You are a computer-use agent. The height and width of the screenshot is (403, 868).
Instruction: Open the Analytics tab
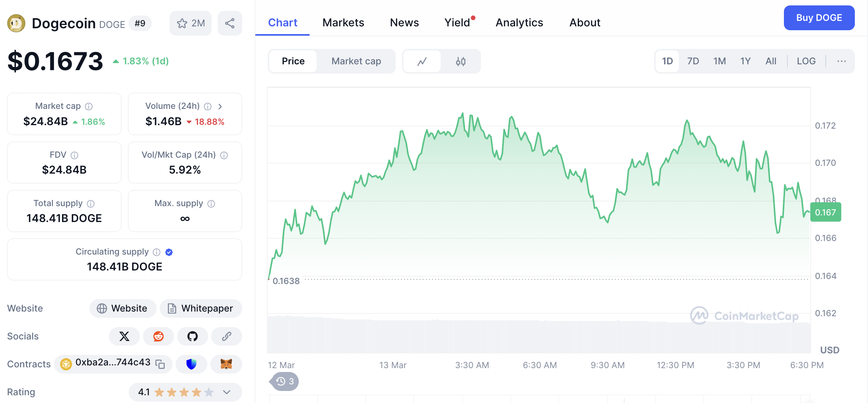519,22
